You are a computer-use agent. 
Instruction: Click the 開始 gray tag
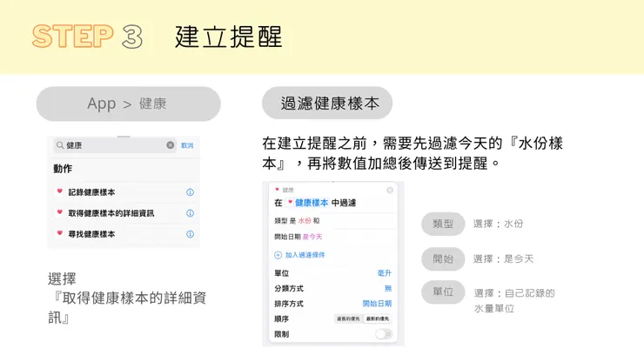click(x=443, y=258)
